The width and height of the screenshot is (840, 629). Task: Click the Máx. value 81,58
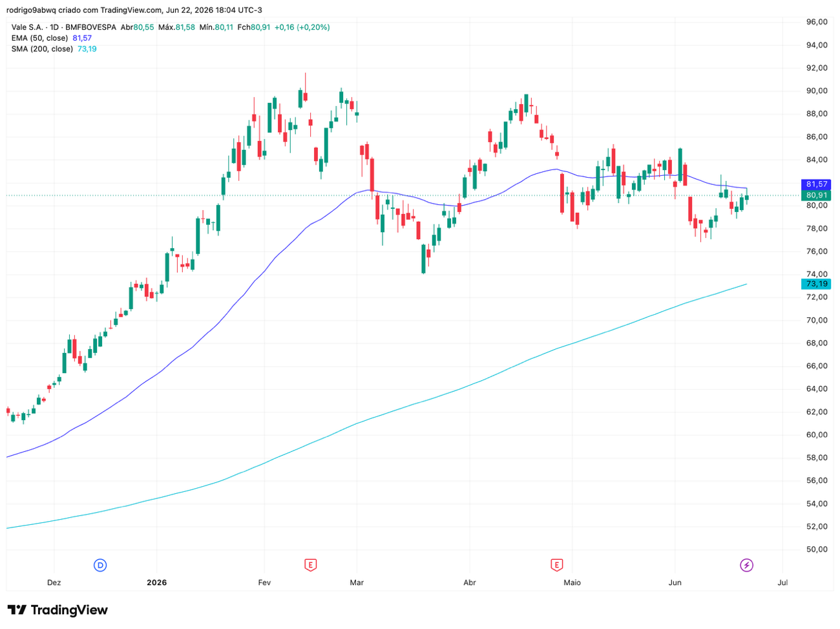[x=185, y=27]
